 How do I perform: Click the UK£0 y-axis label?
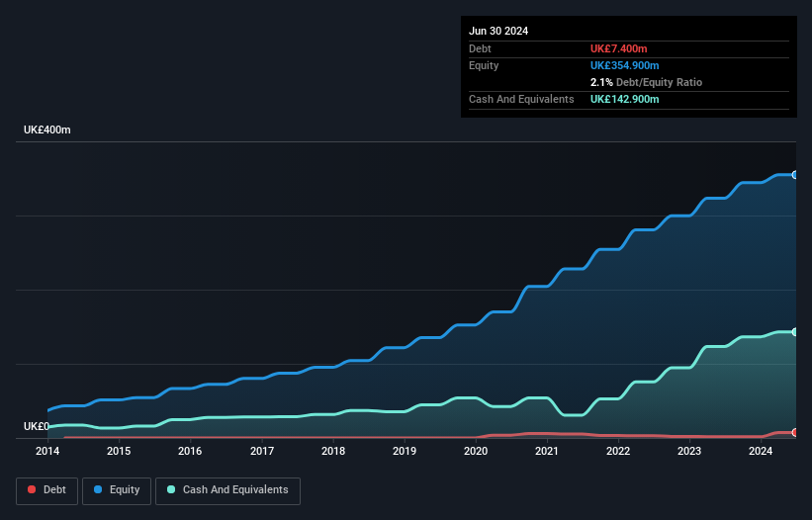pos(37,426)
